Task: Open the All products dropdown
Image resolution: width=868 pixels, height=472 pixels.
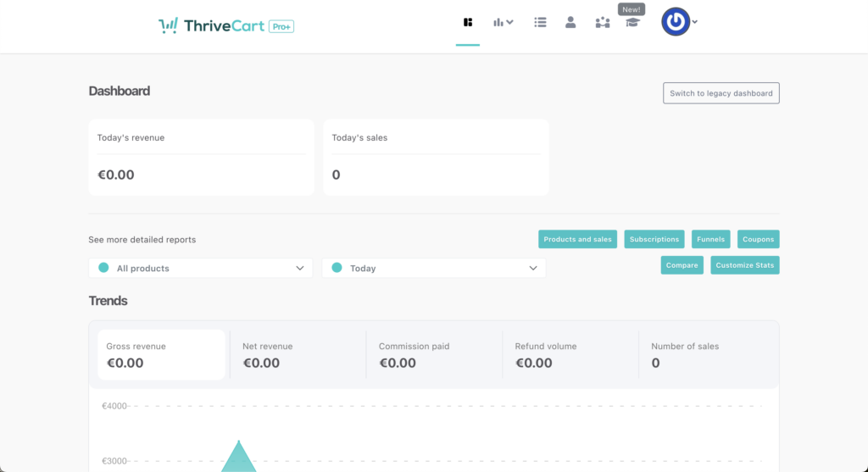Action: point(201,268)
